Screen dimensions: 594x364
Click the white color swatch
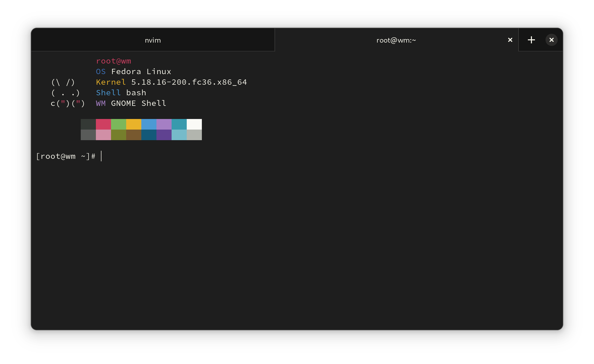[x=194, y=124]
